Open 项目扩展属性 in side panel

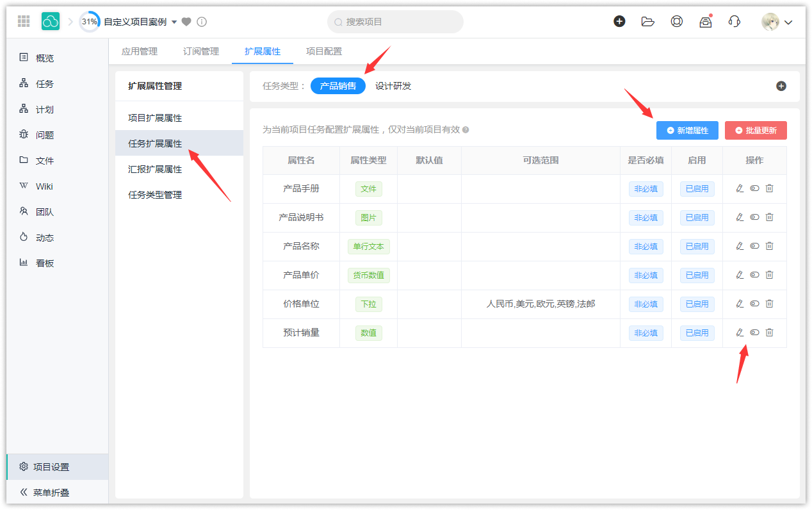(179, 118)
